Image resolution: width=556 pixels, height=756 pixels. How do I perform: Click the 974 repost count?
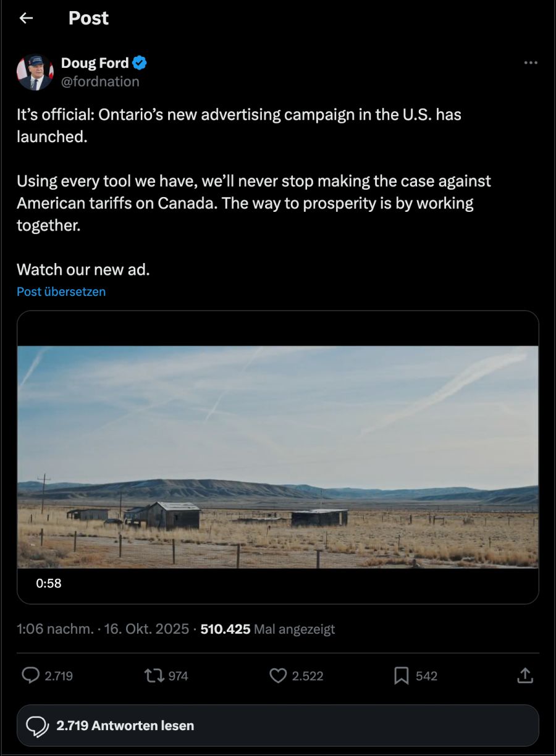click(x=178, y=676)
